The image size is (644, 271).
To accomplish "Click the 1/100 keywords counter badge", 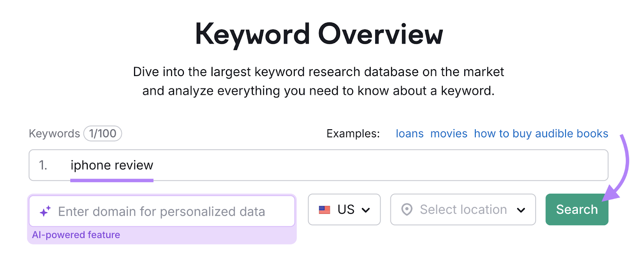I will click(102, 133).
